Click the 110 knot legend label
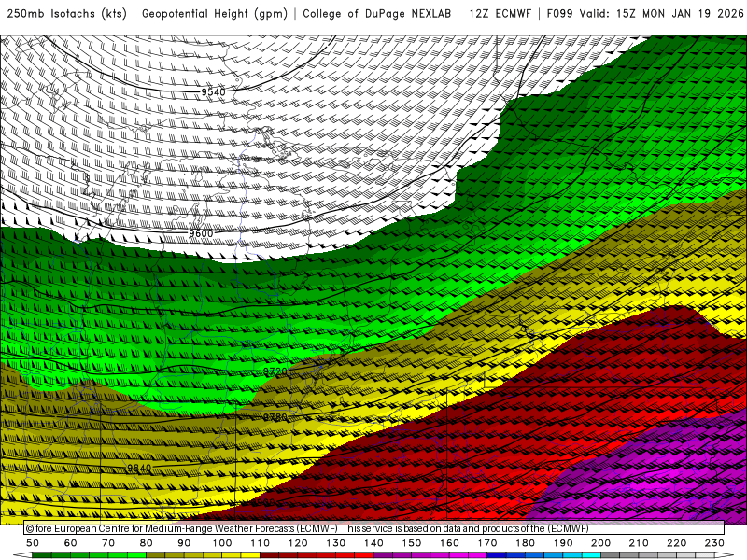The width and height of the screenshot is (747, 560). click(261, 543)
